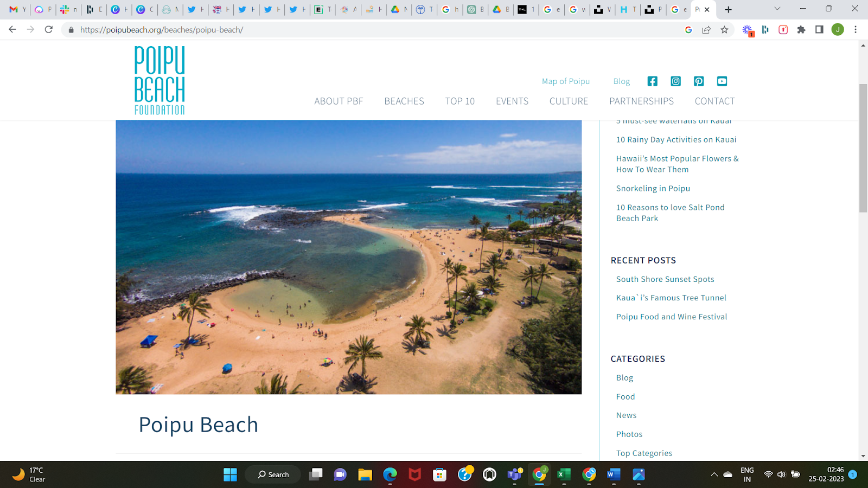868x488 pixels.
Task: Open the PARTNERSHIPS menu
Action: [x=641, y=101]
